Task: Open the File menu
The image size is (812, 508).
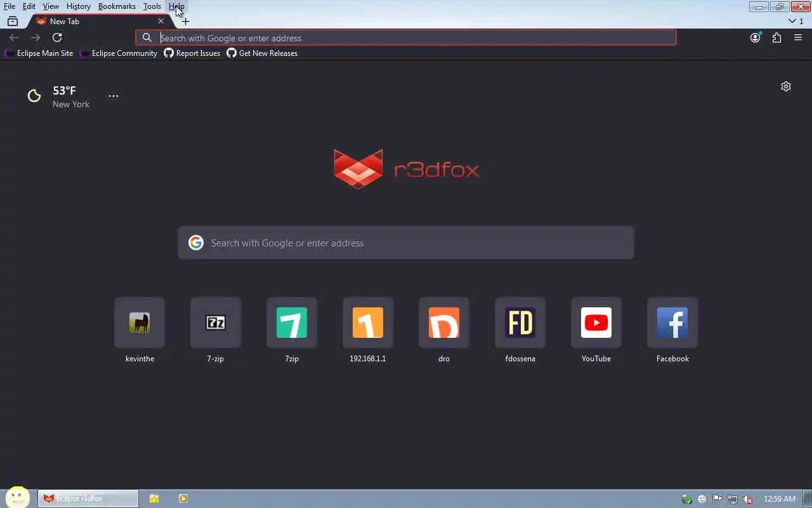Action: tap(10, 6)
